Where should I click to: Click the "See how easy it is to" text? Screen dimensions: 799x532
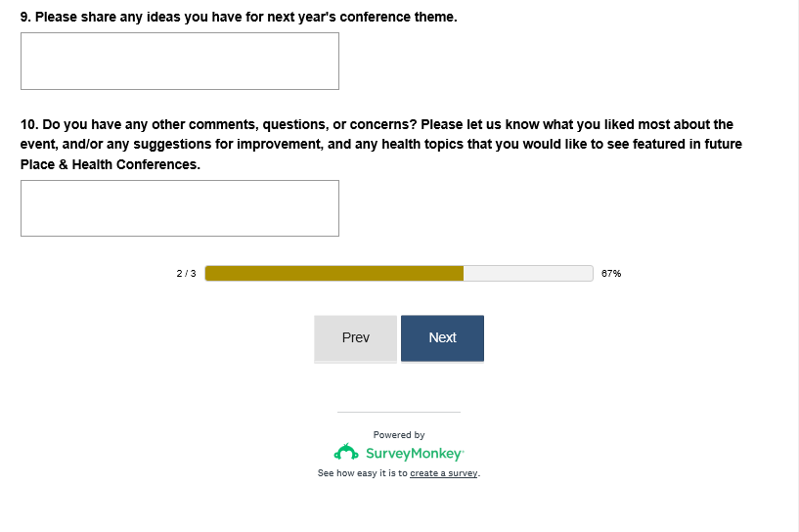coord(363,473)
